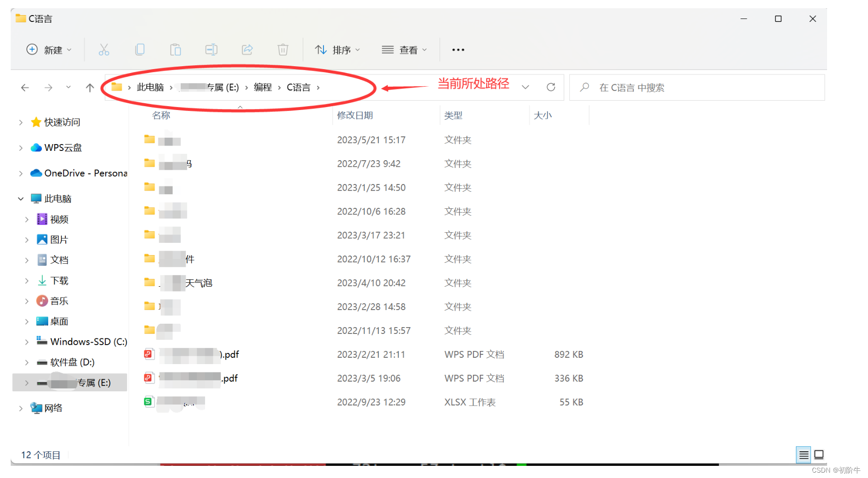
Task: Select 快速访问 in navigation pane
Action: [56, 122]
